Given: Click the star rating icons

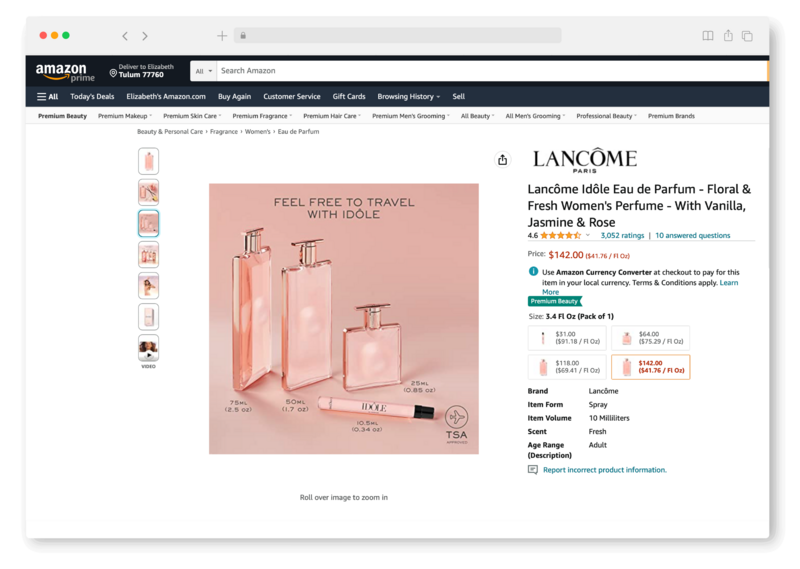Looking at the screenshot, I should click(x=560, y=235).
